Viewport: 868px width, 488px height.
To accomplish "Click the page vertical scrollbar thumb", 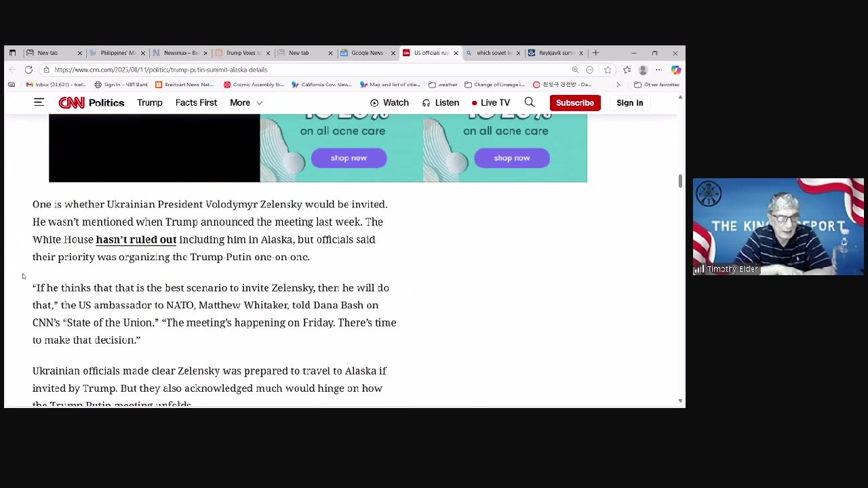I will coord(680,181).
